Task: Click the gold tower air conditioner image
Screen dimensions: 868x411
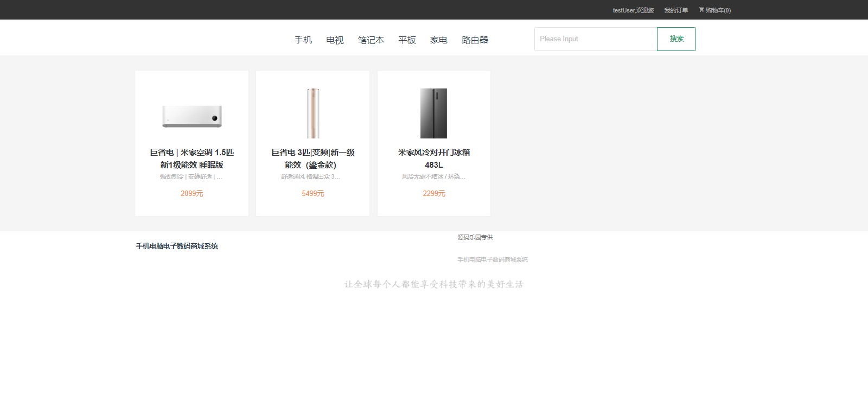Action: coord(313,113)
